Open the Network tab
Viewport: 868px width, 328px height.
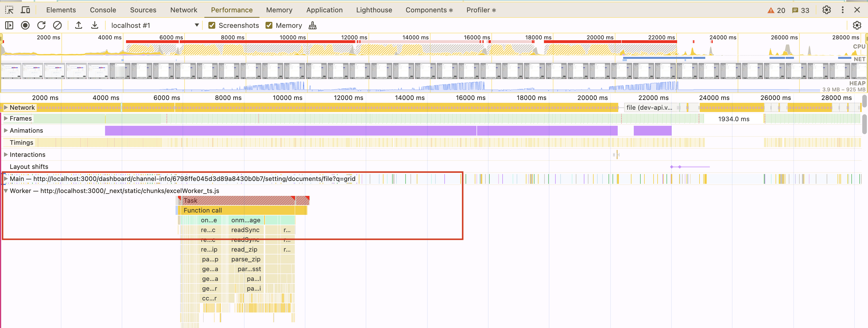coord(184,10)
